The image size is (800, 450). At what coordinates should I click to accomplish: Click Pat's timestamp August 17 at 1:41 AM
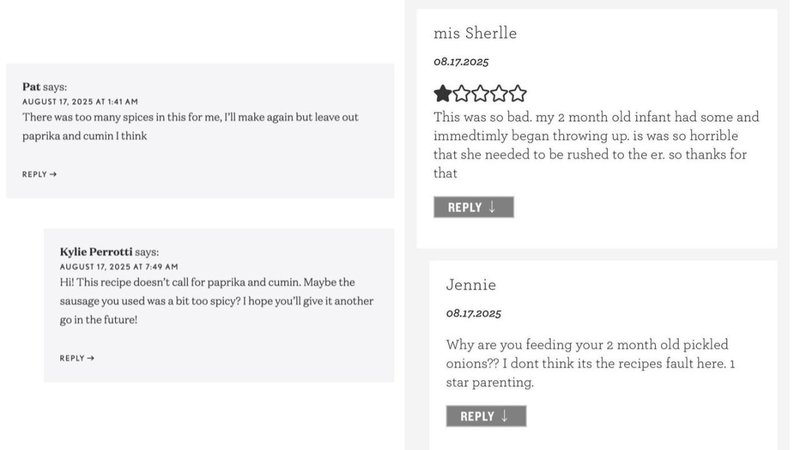click(x=80, y=102)
